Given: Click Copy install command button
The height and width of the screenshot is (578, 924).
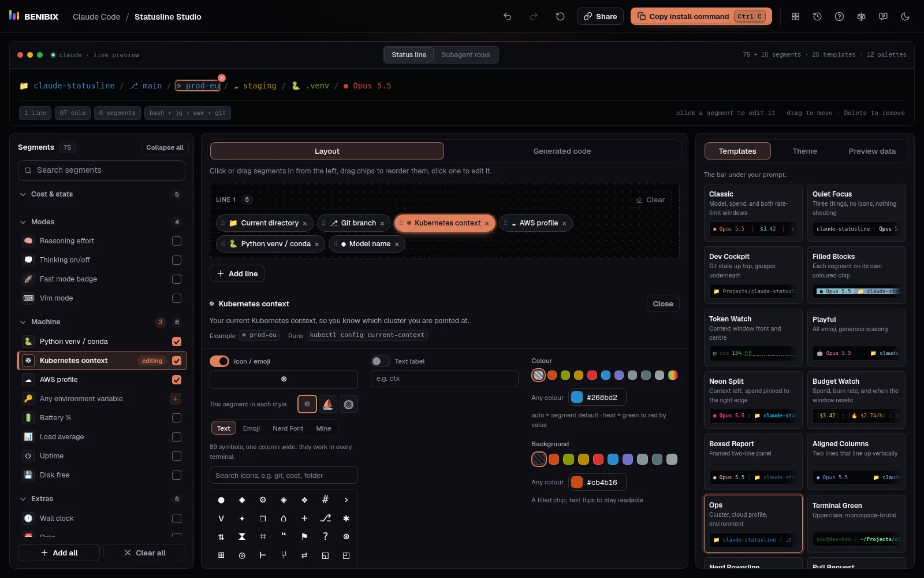Looking at the screenshot, I should click(702, 16).
